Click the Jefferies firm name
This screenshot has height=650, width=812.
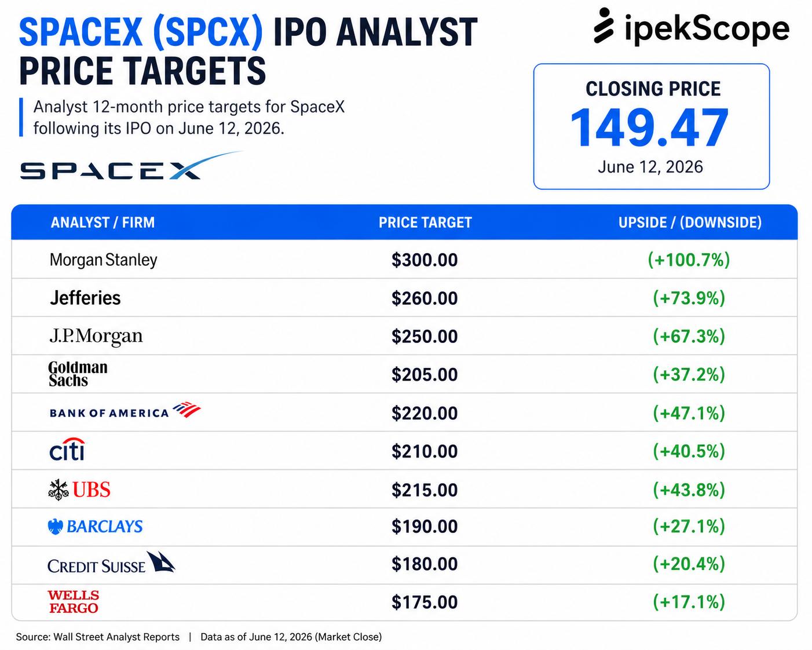85,298
